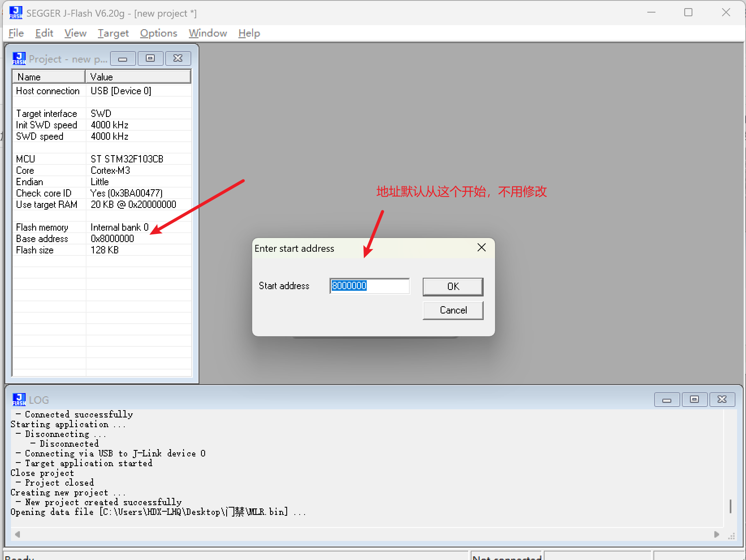Click J-Flash icon in main title bar
This screenshot has height=560, width=746.
coord(16,13)
